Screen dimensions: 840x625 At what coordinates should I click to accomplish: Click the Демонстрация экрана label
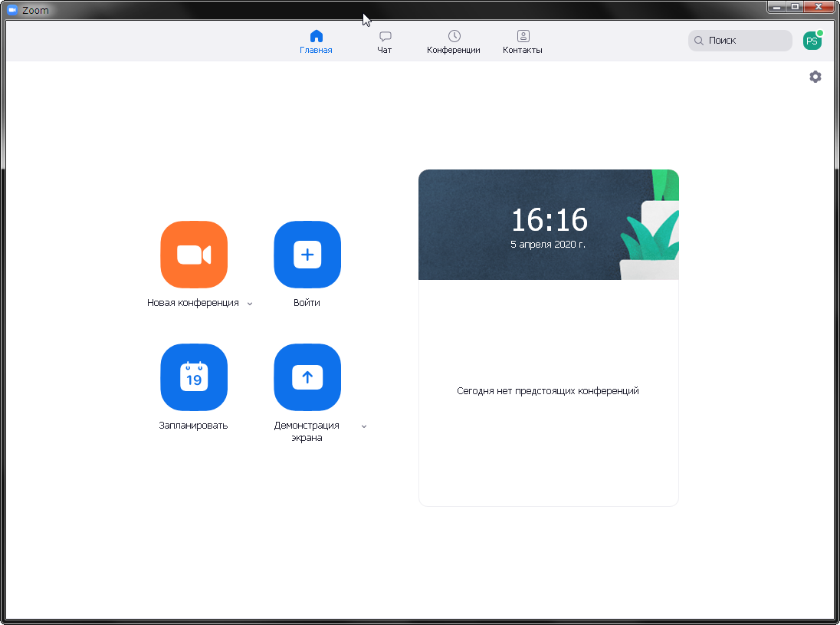click(307, 432)
